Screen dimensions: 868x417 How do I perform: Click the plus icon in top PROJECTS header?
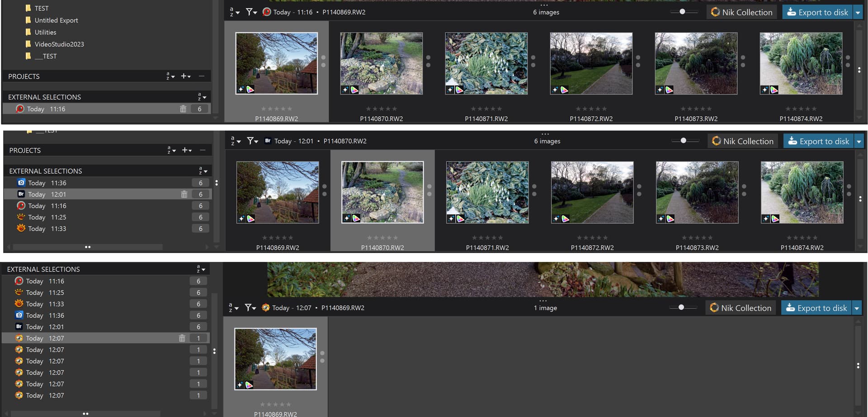pyautogui.click(x=185, y=76)
